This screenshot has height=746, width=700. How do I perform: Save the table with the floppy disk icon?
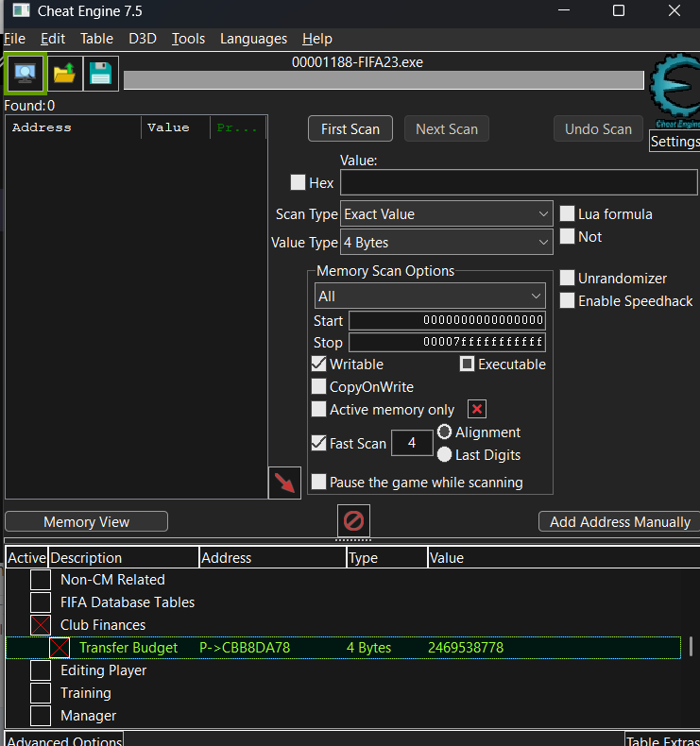tap(101, 74)
